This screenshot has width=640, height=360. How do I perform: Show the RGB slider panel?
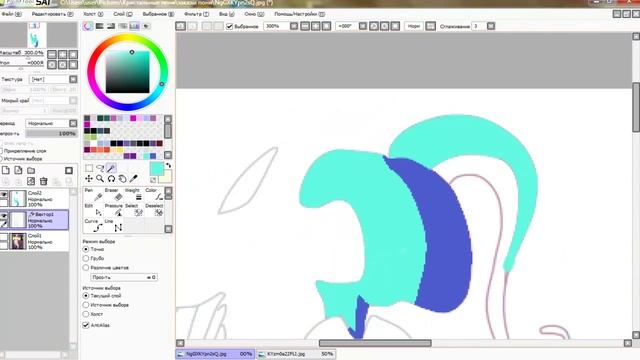(x=100, y=26)
